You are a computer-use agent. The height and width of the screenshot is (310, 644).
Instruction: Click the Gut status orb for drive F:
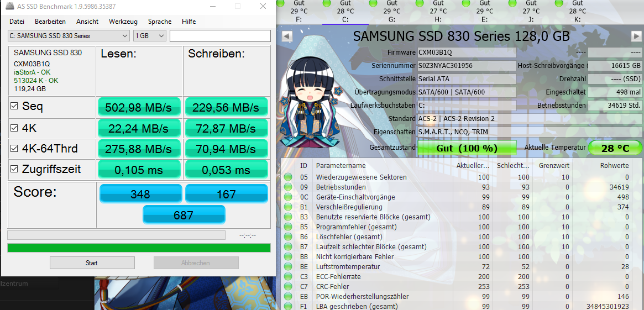[281, 3]
